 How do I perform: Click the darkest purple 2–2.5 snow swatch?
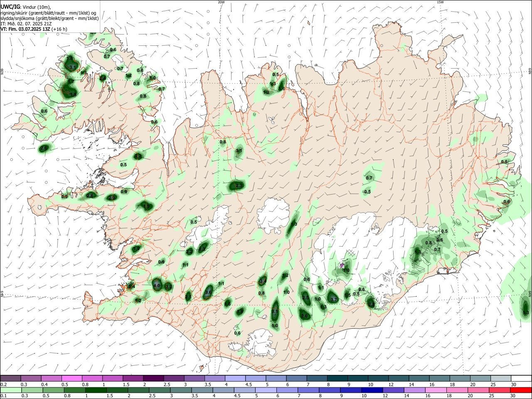tap(153, 378)
